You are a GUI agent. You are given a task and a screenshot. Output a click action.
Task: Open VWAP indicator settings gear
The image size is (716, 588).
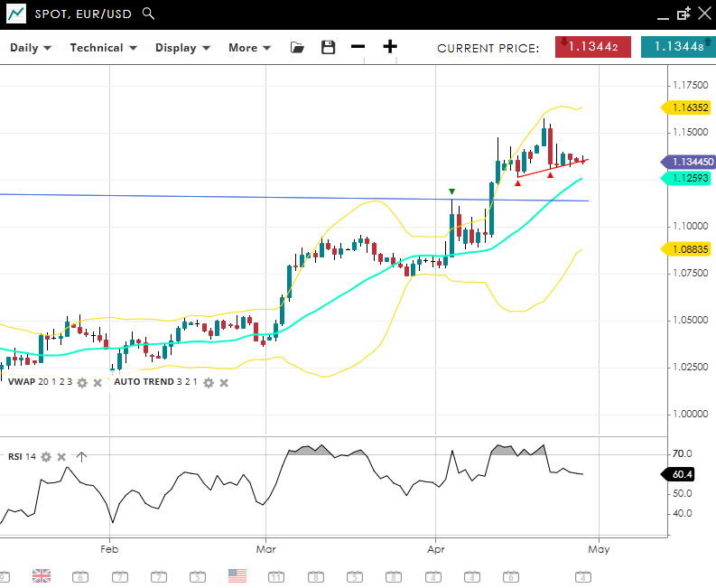[82, 382]
